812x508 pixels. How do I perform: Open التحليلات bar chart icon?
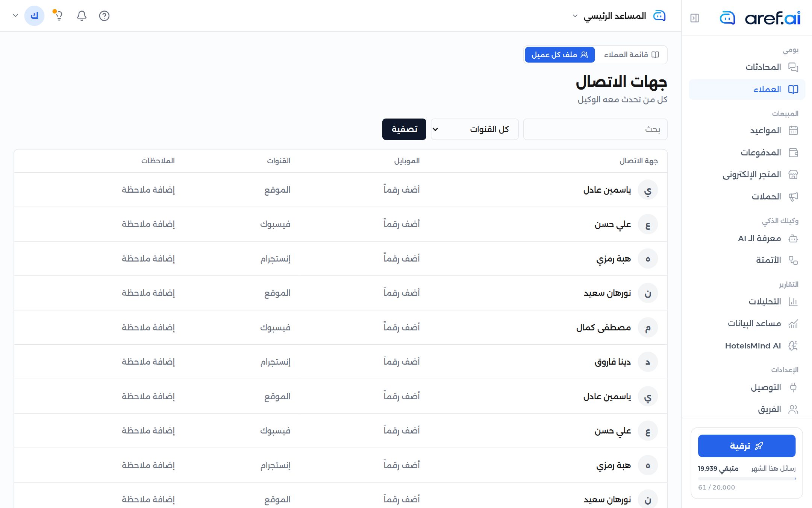point(793,302)
